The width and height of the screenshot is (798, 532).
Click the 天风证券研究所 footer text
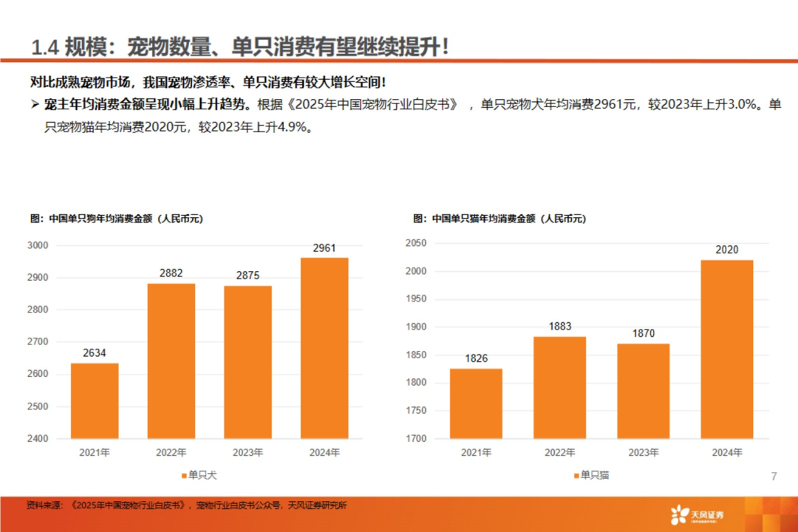coord(318,507)
